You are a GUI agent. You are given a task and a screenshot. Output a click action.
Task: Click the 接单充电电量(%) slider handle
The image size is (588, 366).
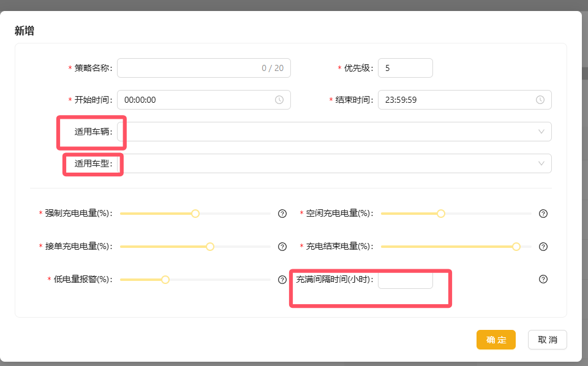pos(210,247)
